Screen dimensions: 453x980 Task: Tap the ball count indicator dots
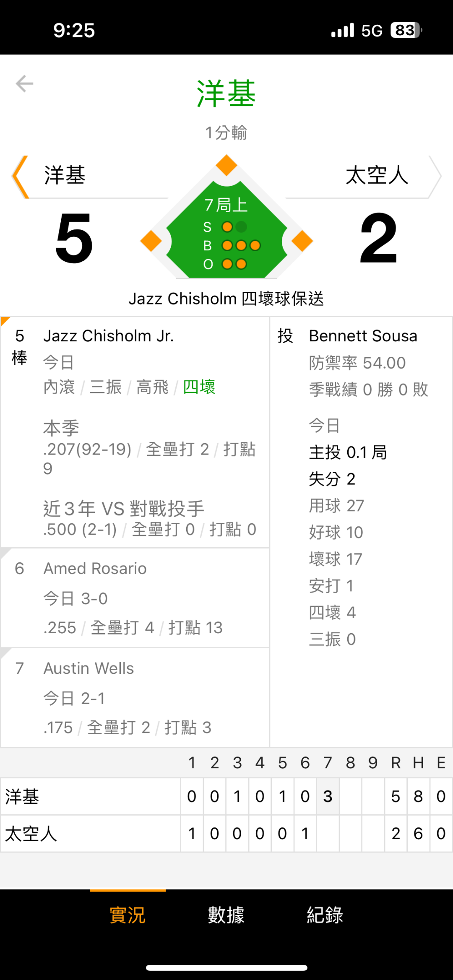[x=241, y=245]
